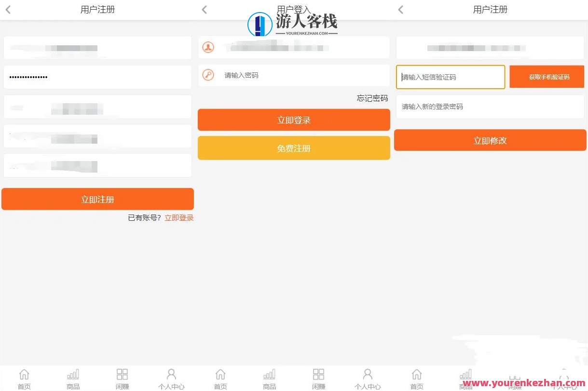
Task: Click back arrow on left 用户注册 screen
Action: click(8, 10)
